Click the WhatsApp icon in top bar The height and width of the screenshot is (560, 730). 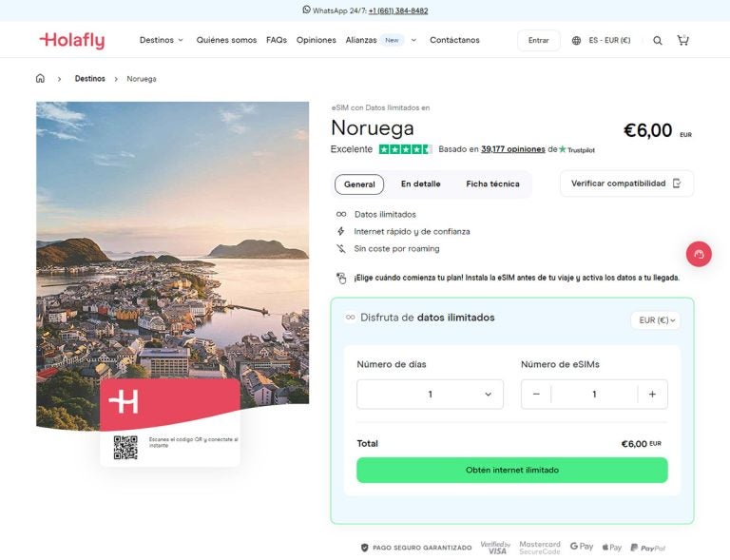click(306, 10)
